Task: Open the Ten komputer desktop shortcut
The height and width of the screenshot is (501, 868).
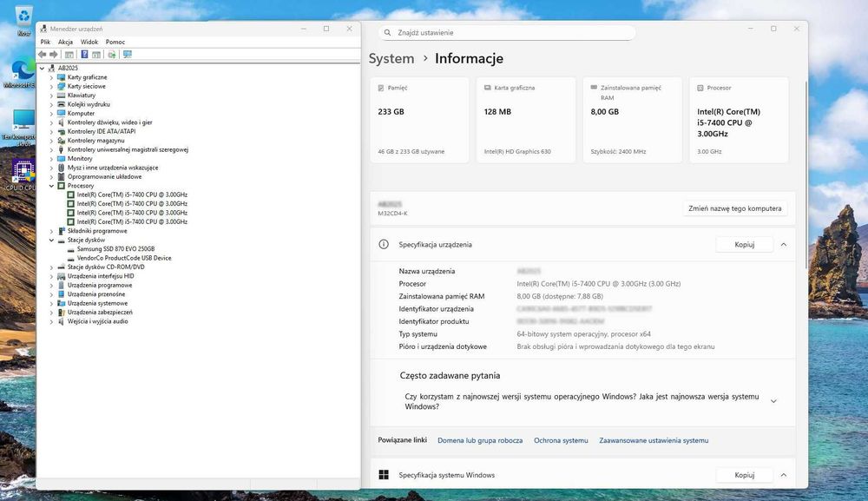Action: pos(23,127)
